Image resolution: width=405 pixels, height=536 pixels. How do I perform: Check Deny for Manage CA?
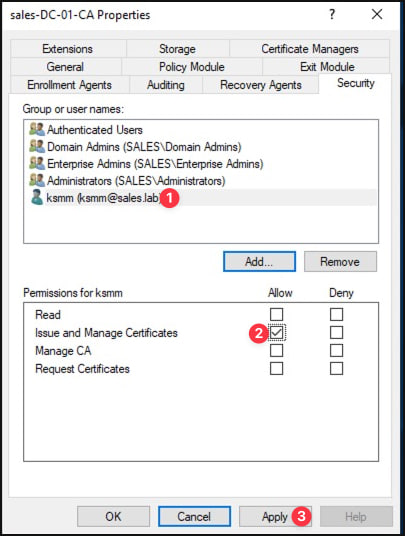click(336, 350)
